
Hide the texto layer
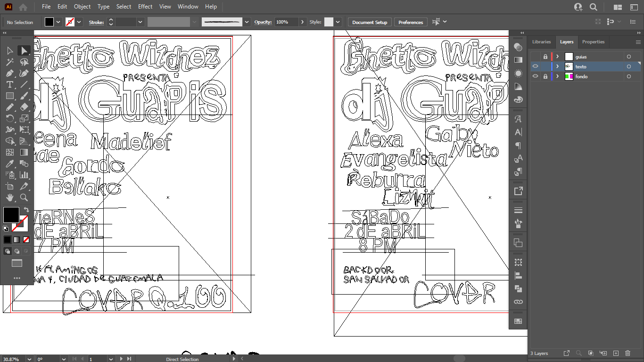(535, 66)
